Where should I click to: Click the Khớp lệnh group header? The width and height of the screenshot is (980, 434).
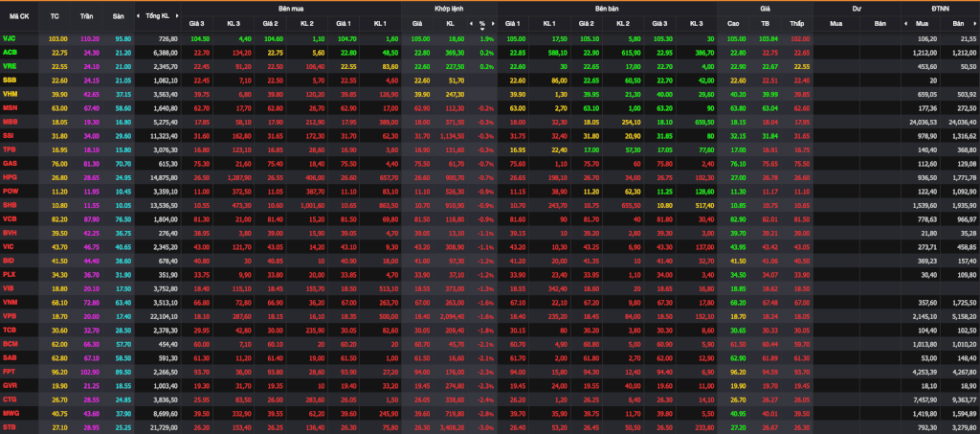[x=449, y=9]
